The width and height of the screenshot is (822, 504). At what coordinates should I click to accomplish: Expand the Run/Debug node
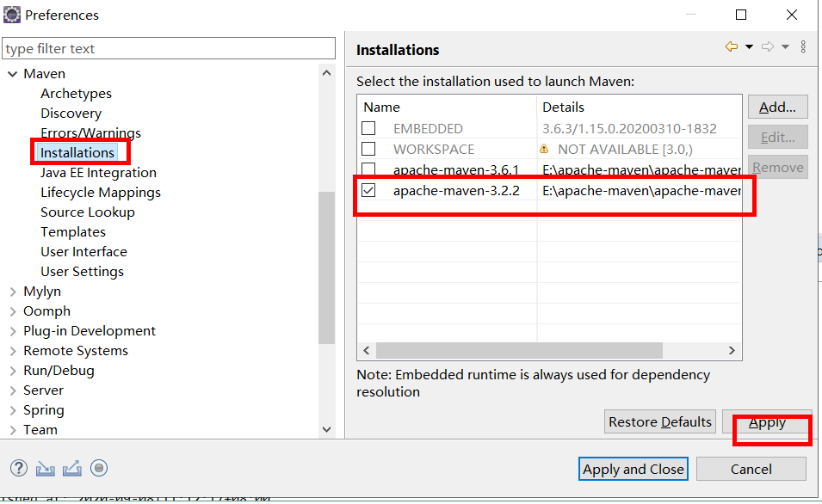click(x=13, y=371)
